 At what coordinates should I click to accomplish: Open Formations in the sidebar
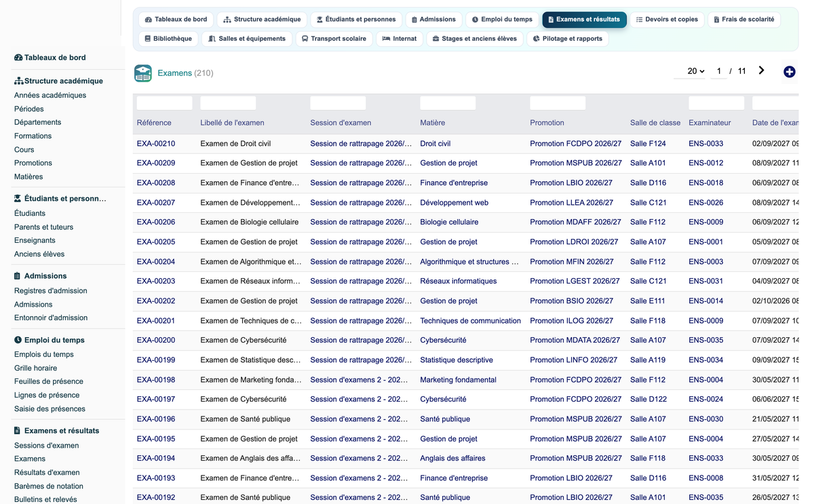coord(33,136)
